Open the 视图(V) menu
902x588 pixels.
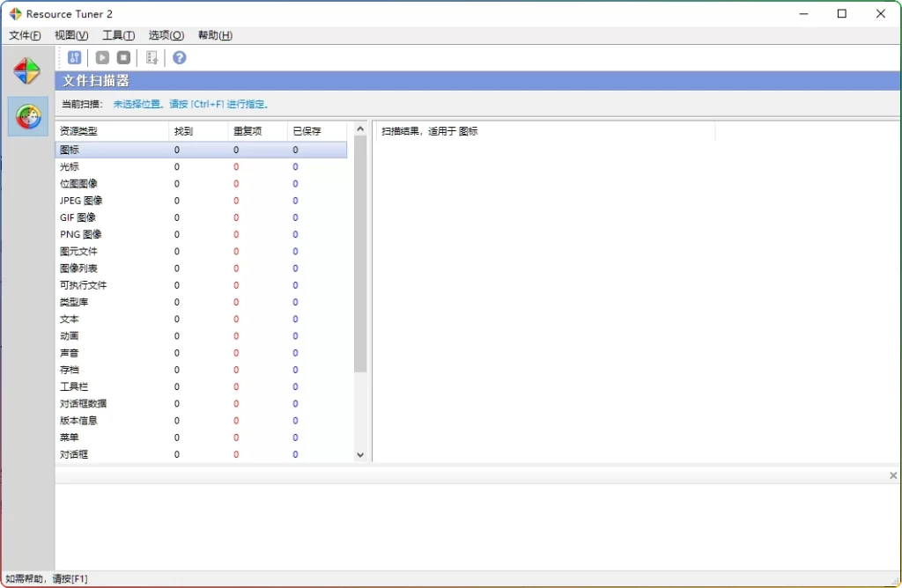[70, 35]
